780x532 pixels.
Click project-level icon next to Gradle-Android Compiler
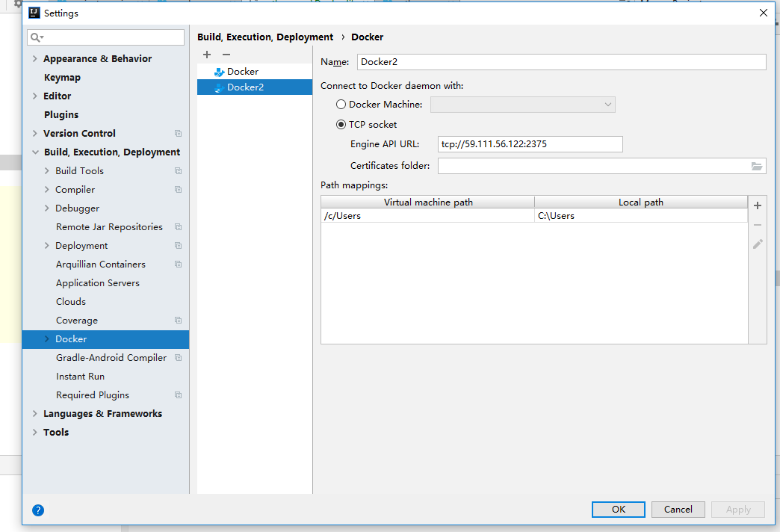tap(178, 358)
